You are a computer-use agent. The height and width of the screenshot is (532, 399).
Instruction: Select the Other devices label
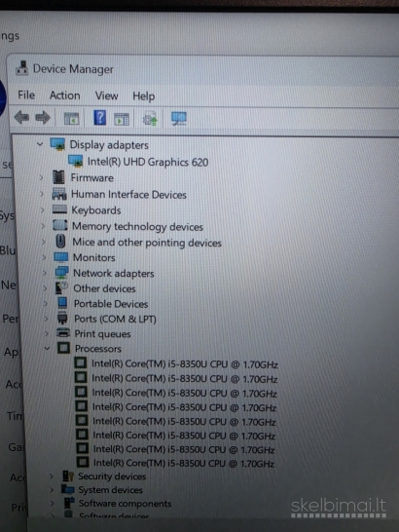click(104, 288)
